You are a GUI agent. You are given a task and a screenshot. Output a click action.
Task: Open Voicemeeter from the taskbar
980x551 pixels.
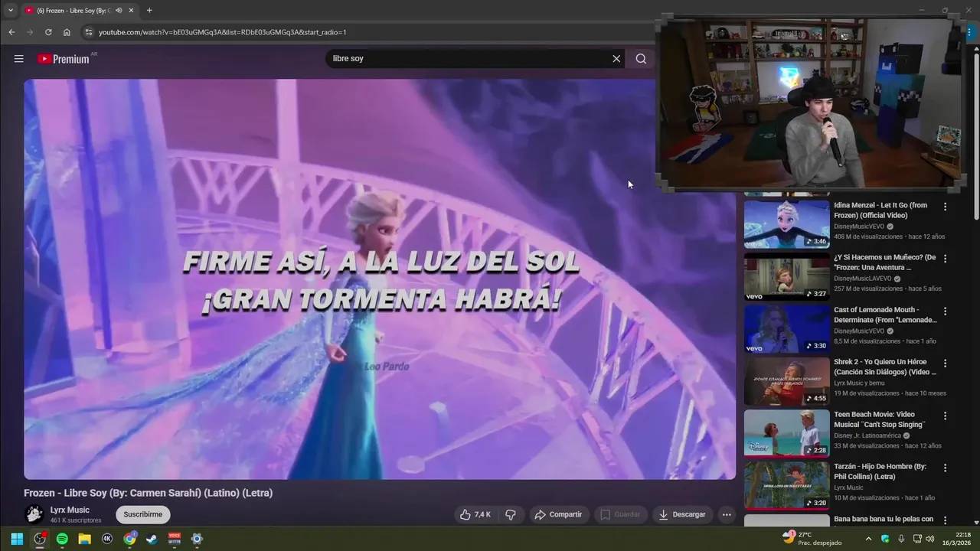[175, 539]
